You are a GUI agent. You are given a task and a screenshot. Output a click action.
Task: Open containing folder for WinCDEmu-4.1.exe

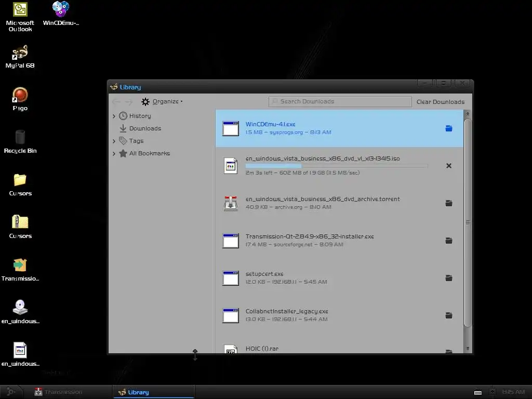coord(448,128)
